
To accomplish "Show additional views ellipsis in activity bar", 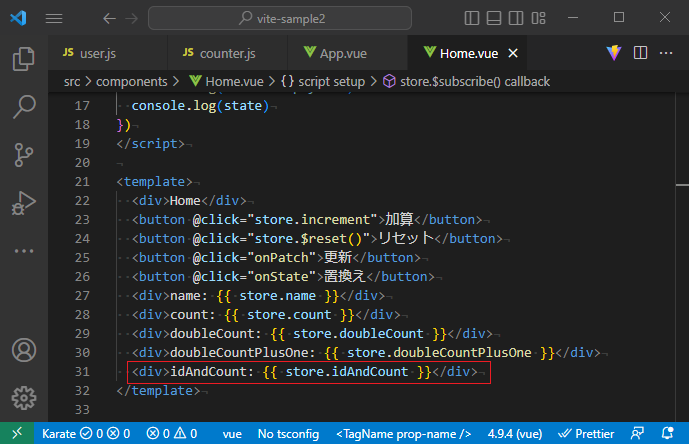I will click(24, 251).
